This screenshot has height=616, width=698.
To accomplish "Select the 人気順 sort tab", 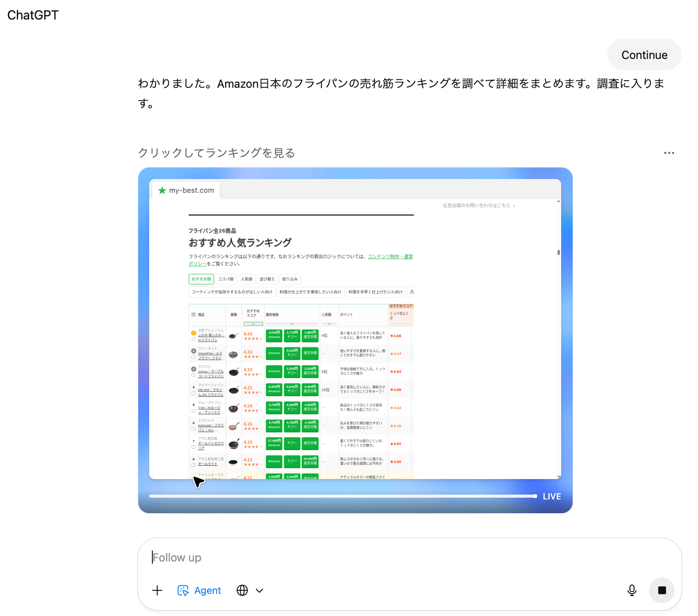I will pos(247,279).
